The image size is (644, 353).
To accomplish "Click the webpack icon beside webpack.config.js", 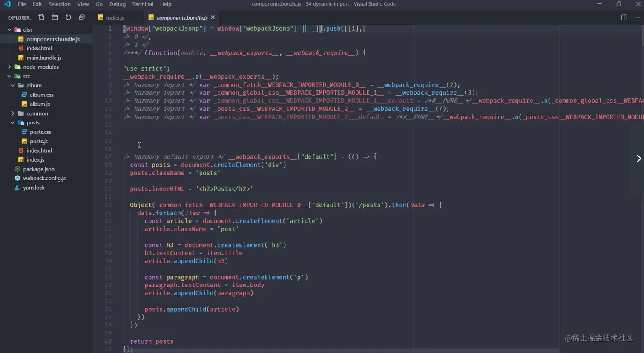I will click(17, 178).
